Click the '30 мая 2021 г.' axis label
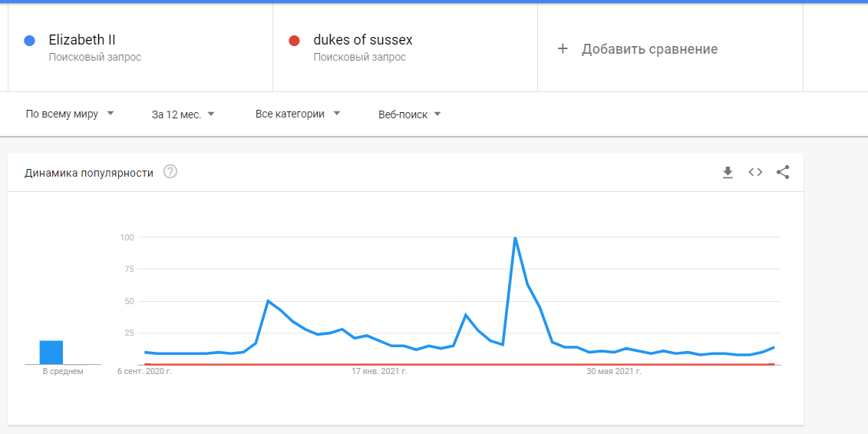Viewport: 868px width, 434px height. (614, 371)
